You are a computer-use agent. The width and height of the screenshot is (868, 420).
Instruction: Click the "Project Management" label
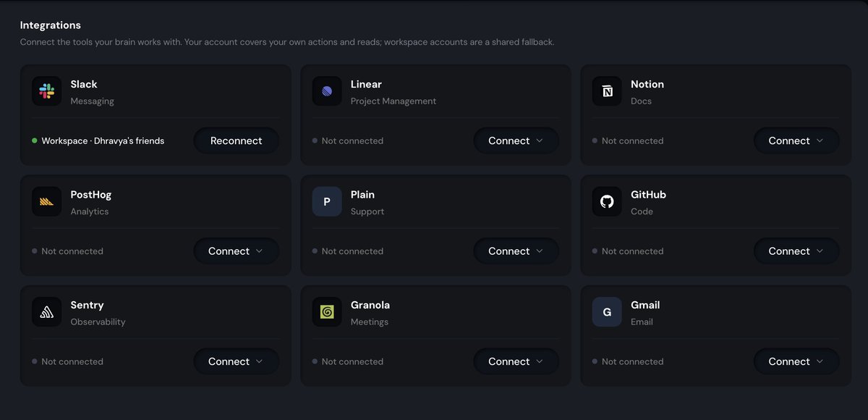tap(393, 101)
